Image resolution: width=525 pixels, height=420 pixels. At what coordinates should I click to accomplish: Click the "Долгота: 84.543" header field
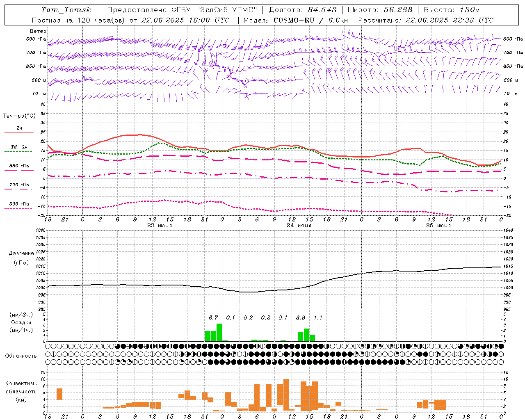(x=303, y=10)
